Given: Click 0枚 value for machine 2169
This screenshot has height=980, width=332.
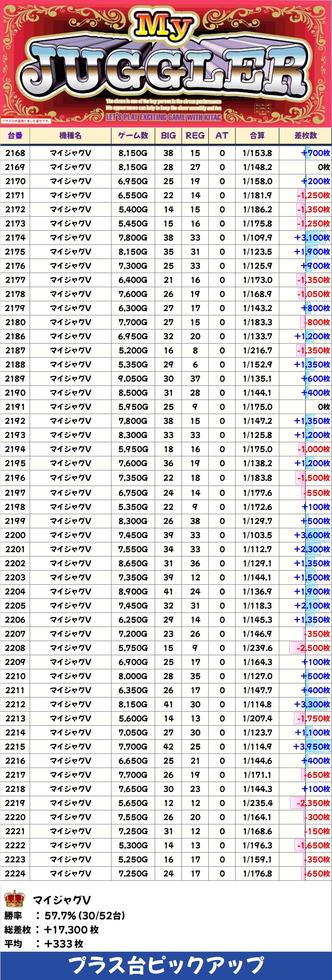Looking at the screenshot, I should pos(324,167).
